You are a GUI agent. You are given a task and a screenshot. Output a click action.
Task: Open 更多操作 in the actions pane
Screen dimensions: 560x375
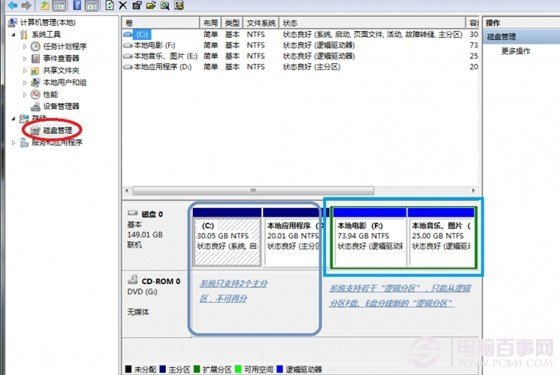click(x=515, y=51)
